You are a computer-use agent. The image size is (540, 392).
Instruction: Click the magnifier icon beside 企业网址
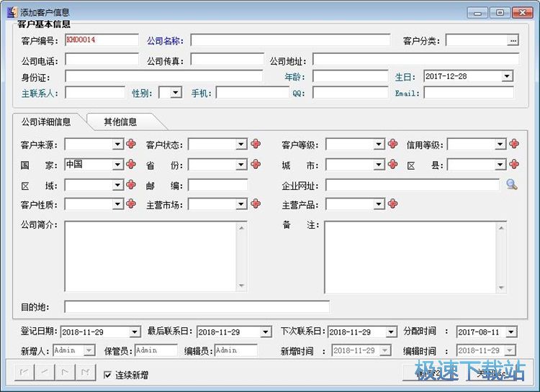tap(511, 185)
